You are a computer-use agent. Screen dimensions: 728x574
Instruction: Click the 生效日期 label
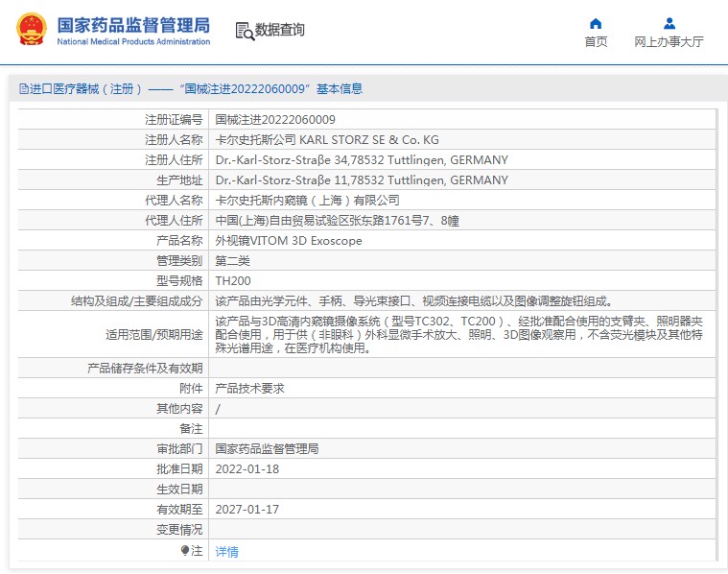coord(179,490)
